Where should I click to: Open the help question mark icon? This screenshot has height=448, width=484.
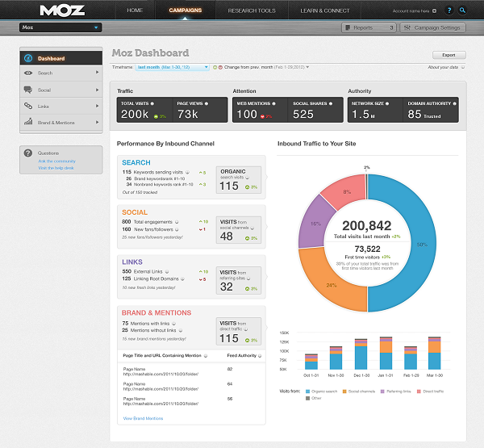click(x=449, y=10)
